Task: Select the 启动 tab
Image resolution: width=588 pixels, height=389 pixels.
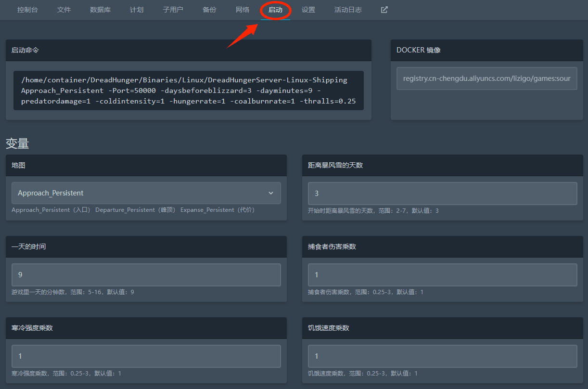Action: coord(275,10)
